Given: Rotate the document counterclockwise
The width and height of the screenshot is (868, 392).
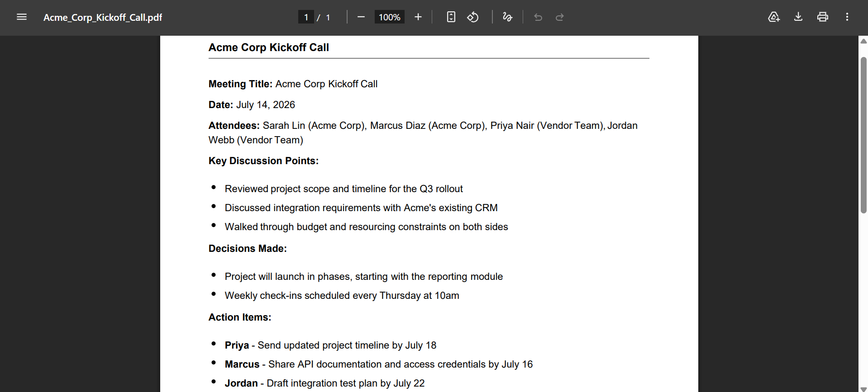Looking at the screenshot, I should pyautogui.click(x=473, y=17).
